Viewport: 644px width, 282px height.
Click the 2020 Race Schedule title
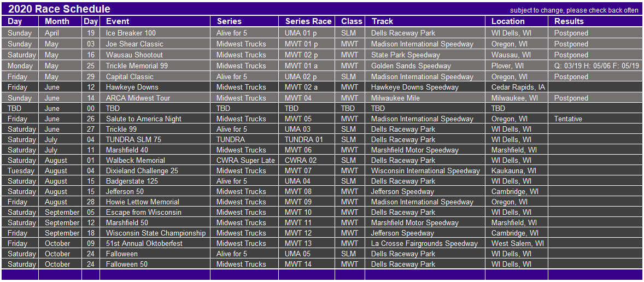[59, 9]
